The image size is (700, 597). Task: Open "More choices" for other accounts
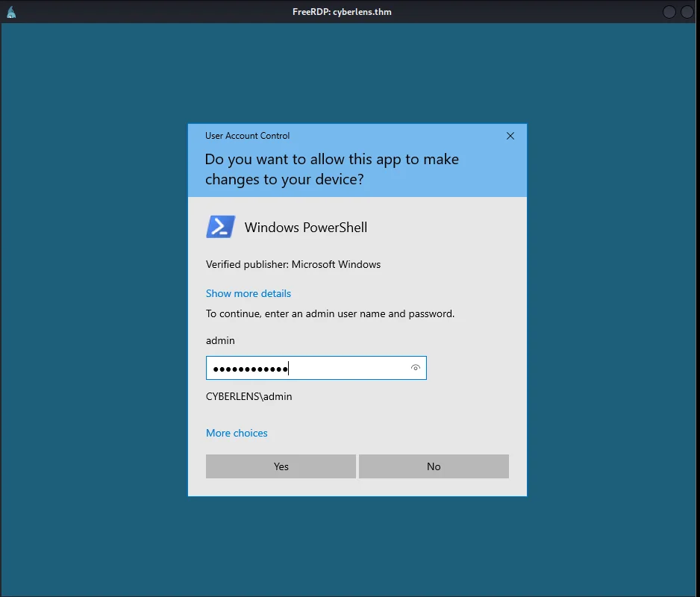coord(237,433)
